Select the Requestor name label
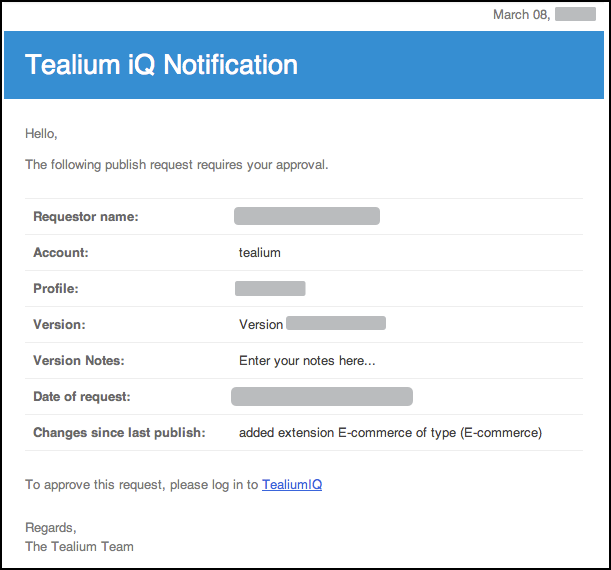The image size is (611, 570). click(85, 217)
